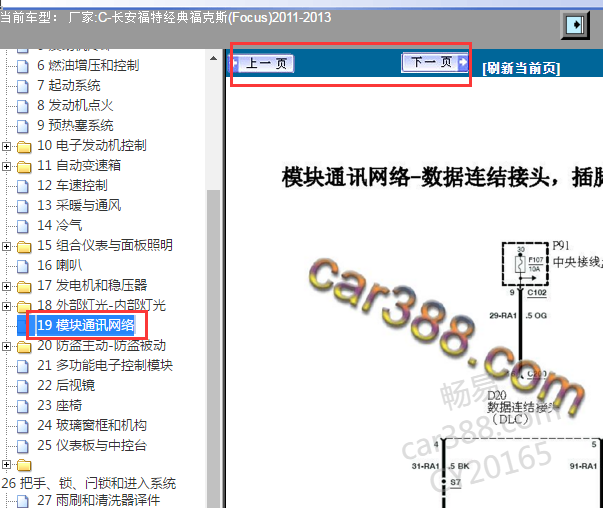Click the panel toggle arrow icon in the gray header

point(575,25)
